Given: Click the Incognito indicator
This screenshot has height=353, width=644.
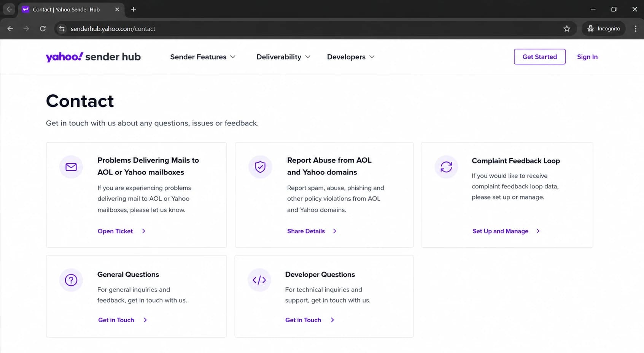Looking at the screenshot, I should (x=604, y=28).
